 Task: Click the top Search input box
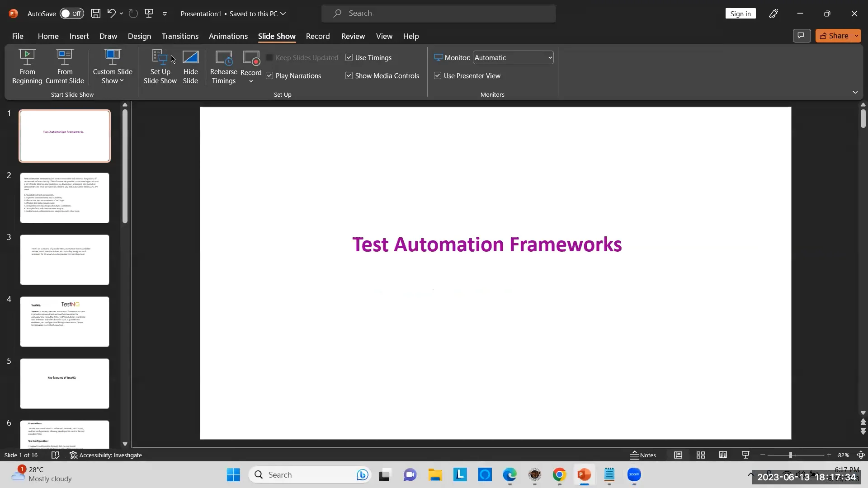click(x=439, y=14)
